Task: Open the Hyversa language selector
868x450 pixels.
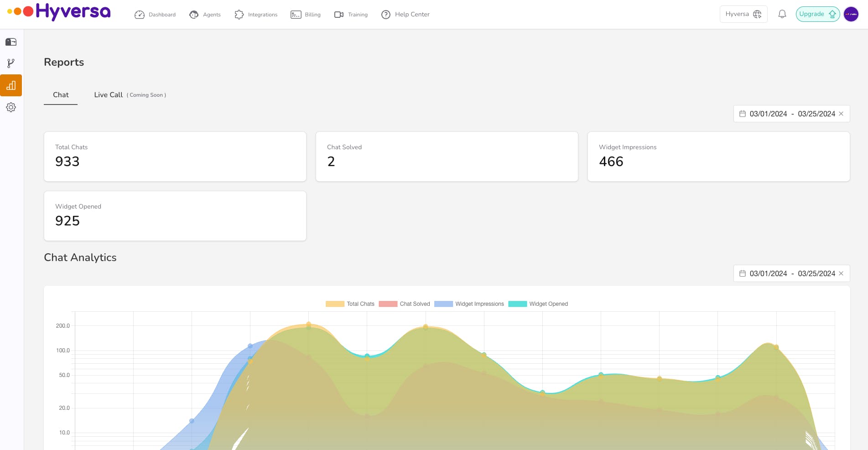Action: pos(743,14)
